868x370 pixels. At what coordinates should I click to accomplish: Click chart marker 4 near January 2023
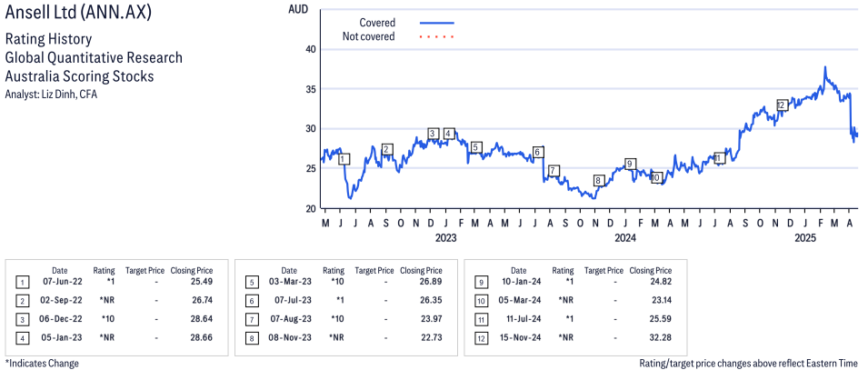coord(449,134)
